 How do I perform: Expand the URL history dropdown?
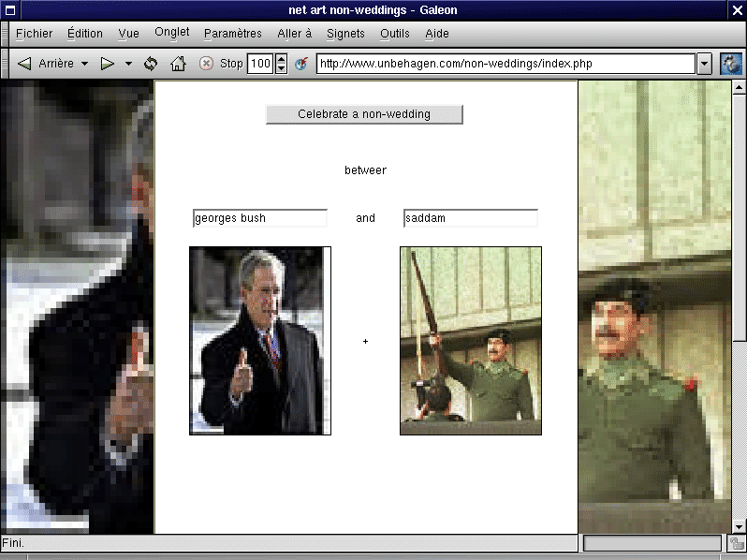(704, 64)
